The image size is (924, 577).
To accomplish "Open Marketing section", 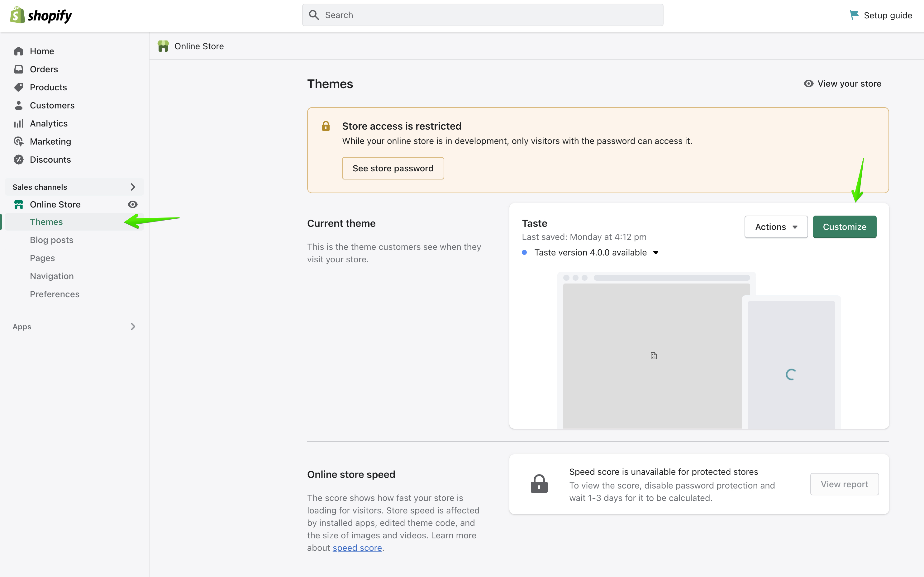I will click(x=50, y=141).
